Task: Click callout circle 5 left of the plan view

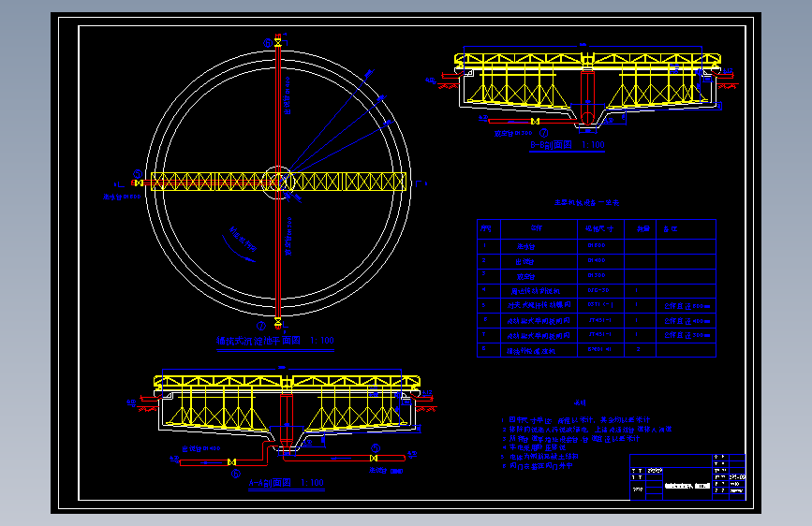Action: 138,174
